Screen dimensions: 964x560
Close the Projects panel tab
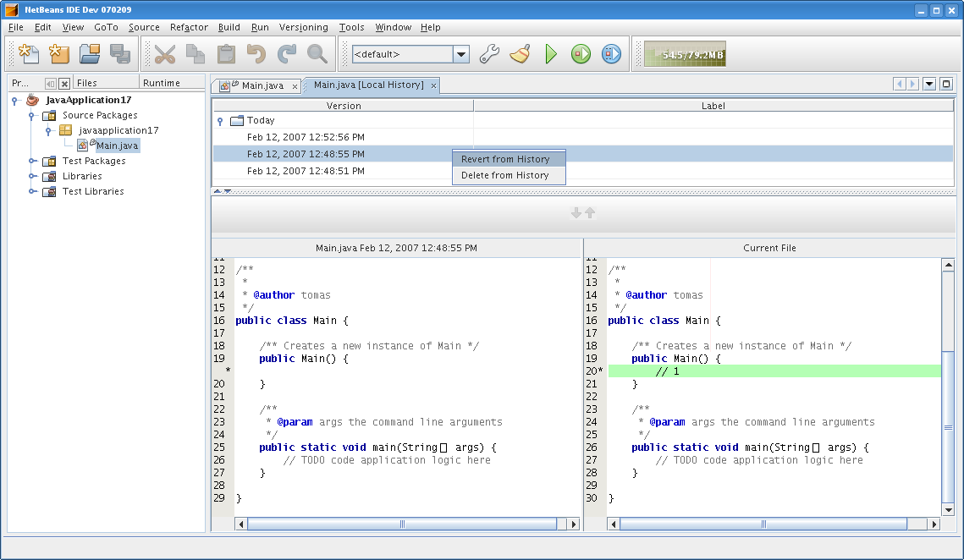[64, 83]
